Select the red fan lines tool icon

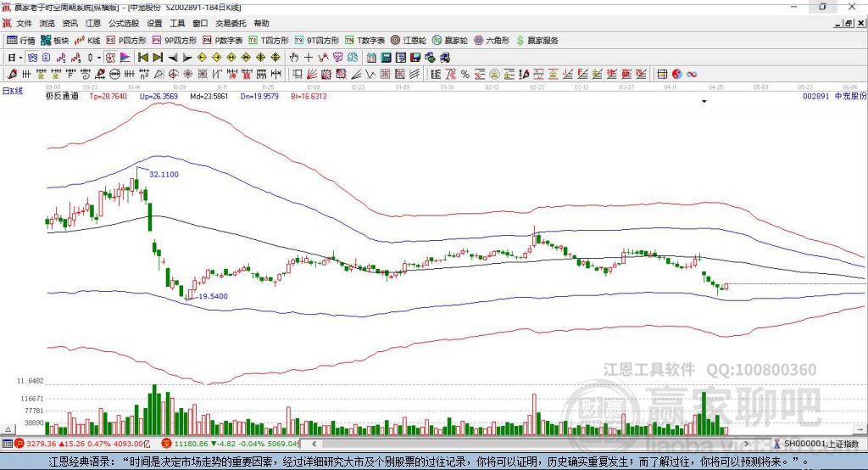[312, 75]
